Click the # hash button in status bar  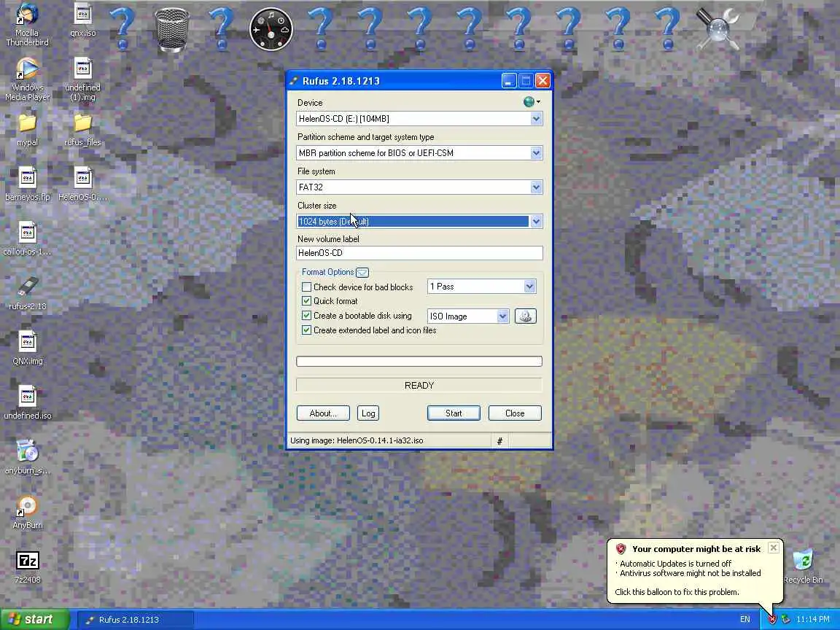(499, 441)
